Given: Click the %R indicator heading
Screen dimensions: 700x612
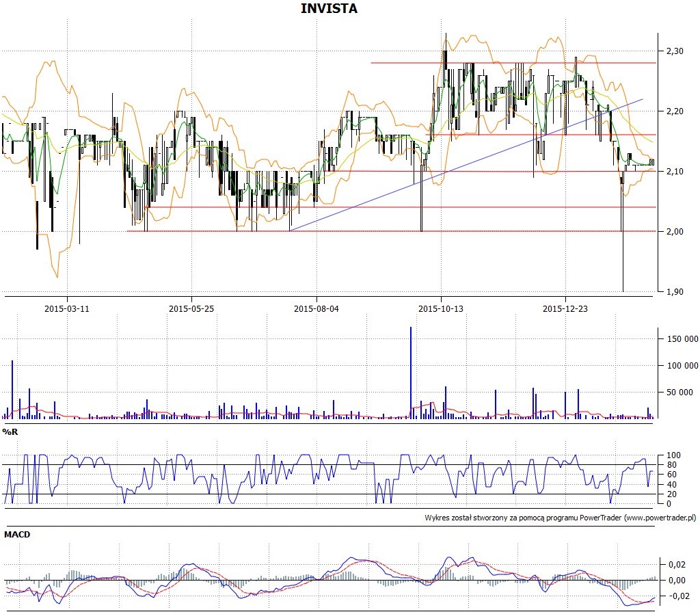Looking at the screenshot, I should [10, 432].
